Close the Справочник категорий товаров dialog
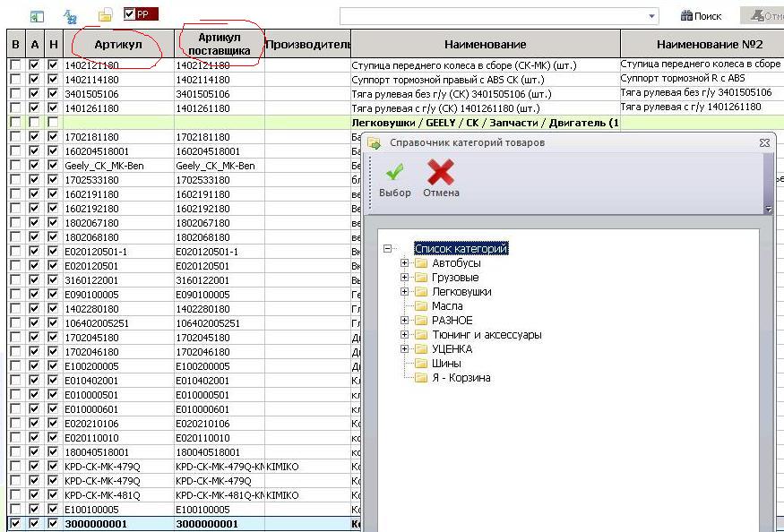This screenshot has width=784, height=532. point(764,143)
